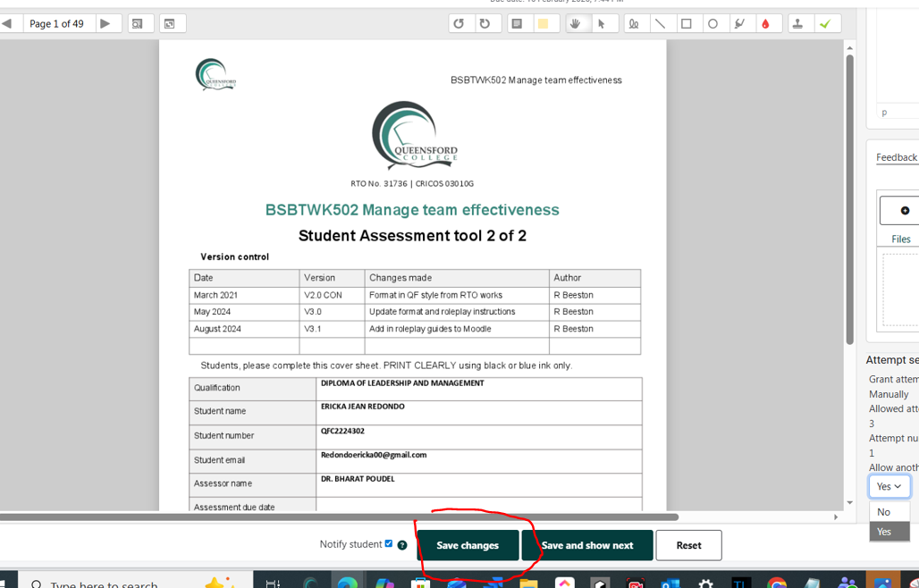The height and width of the screenshot is (588, 919).
Task: Open the yellow comment colour picker
Action: (x=543, y=23)
